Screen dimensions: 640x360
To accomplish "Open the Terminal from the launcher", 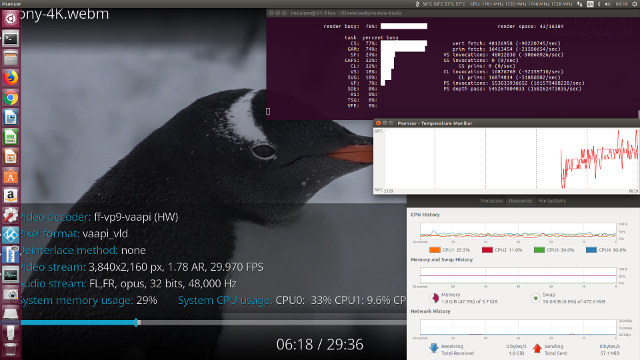I will [x=11, y=39].
